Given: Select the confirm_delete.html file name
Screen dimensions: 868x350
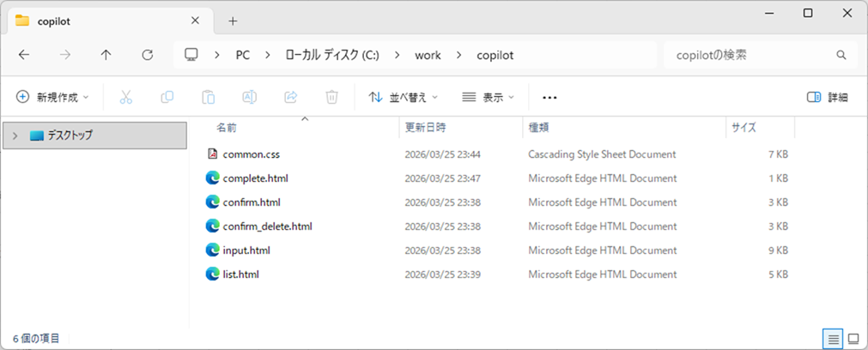Looking at the screenshot, I should (x=267, y=226).
